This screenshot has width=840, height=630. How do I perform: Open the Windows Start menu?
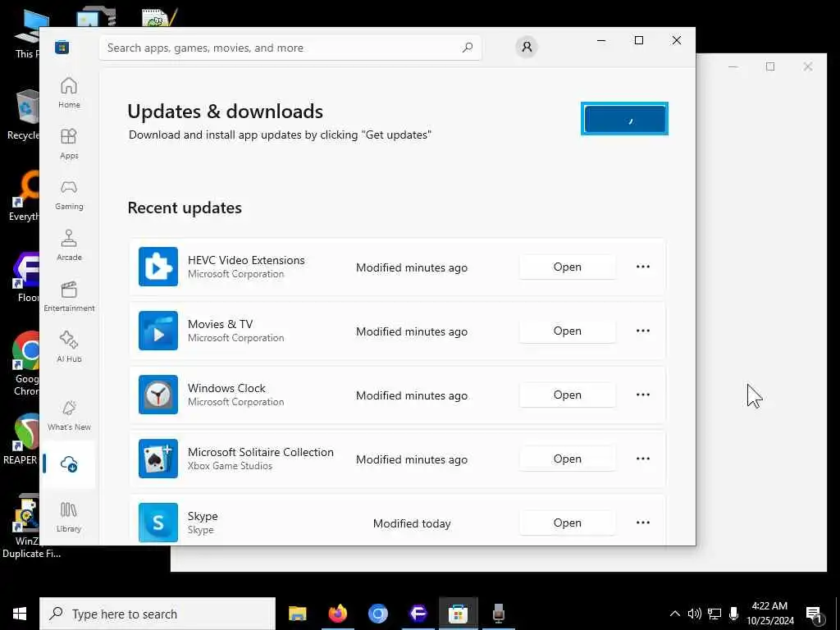pyautogui.click(x=20, y=614)
